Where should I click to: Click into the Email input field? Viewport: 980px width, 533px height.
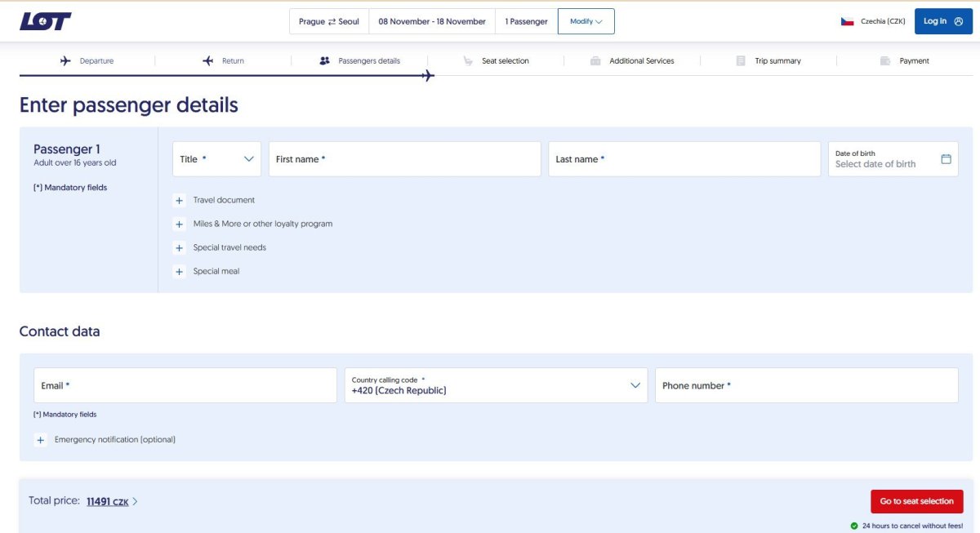pos(185,385)
